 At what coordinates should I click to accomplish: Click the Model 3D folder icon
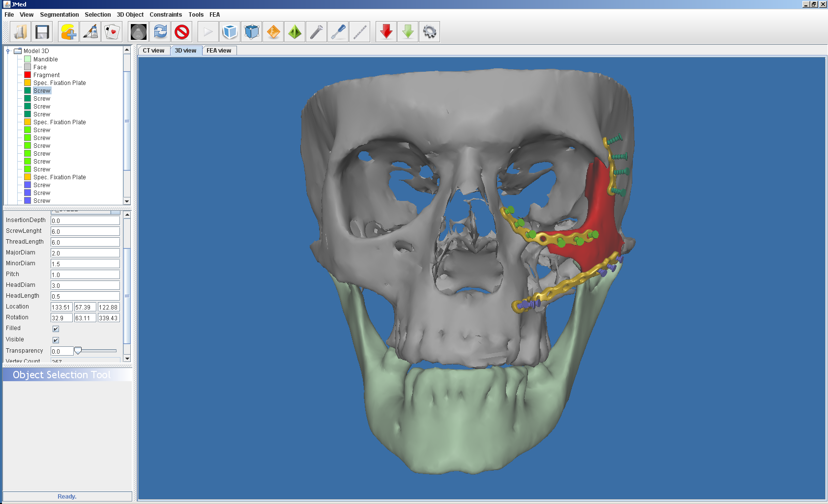(x=18, y=51)
